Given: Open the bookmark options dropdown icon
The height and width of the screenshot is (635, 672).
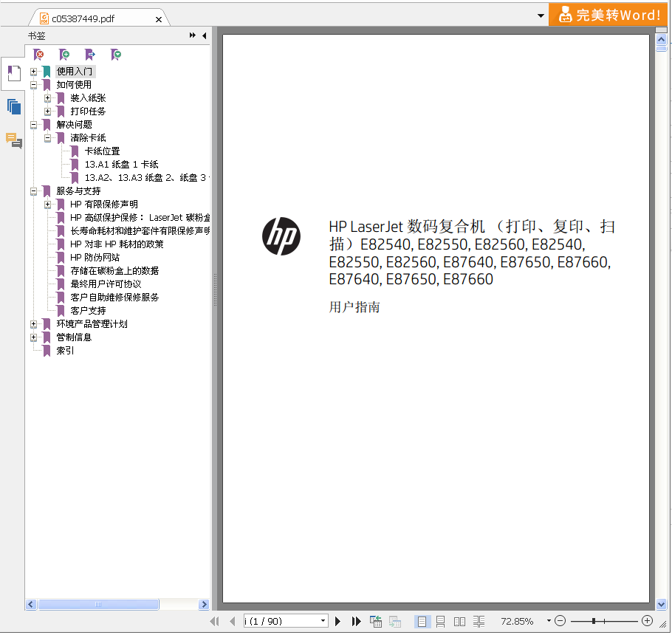Looking at the screenshot, I should [116, 55].
